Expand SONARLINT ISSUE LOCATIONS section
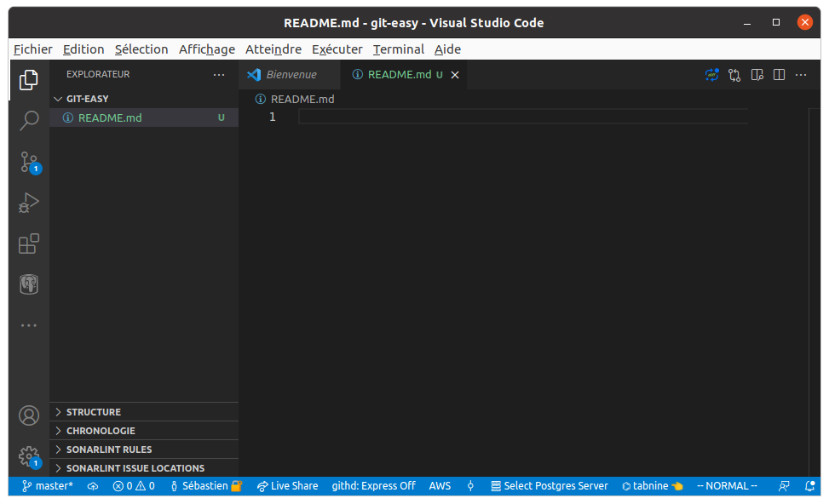Viewport: 829px width, 504px height. pyautogui.click(x=144, y=468)
